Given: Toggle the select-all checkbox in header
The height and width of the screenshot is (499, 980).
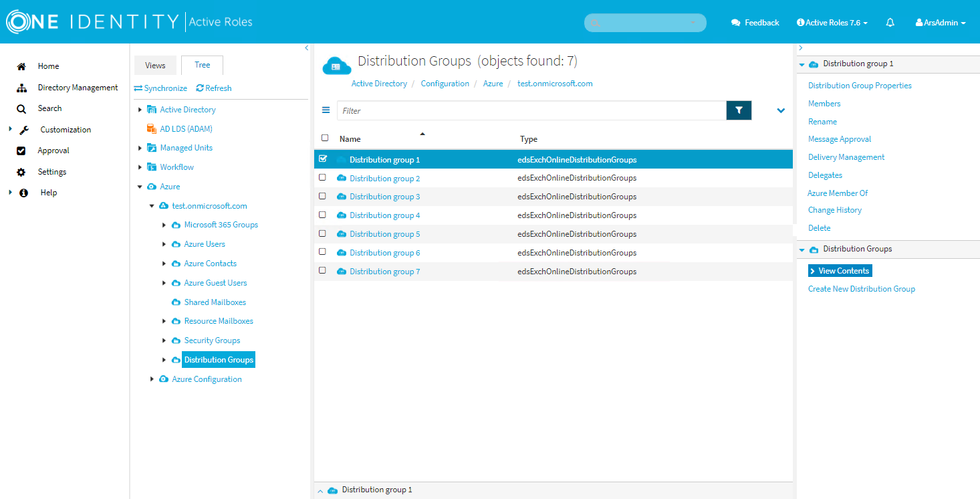Looking at the screenshot, I should 325,138.
